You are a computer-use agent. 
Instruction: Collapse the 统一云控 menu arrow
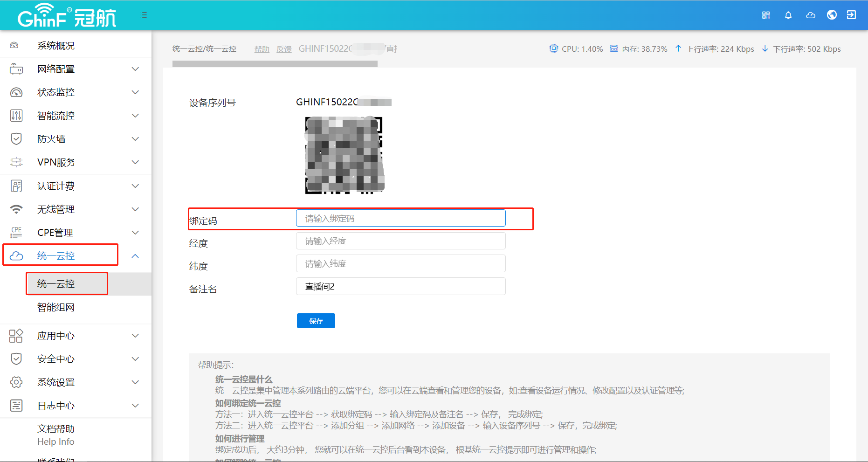pos(135,256)
